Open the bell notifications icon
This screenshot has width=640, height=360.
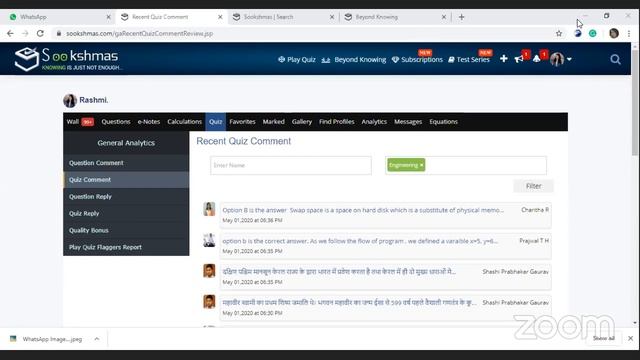click(537, 60)
